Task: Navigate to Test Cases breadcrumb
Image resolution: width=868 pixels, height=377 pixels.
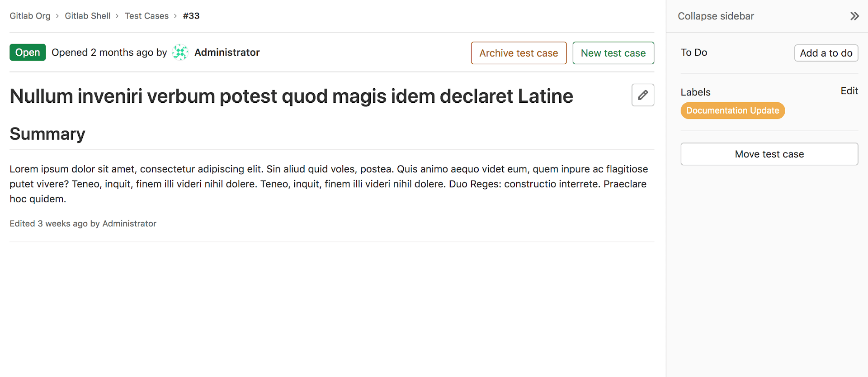Action: [x=146, y=16]
